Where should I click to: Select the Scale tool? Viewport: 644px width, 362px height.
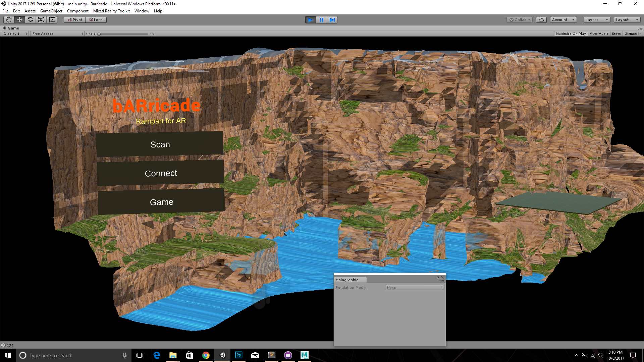(x=41, y=20)
